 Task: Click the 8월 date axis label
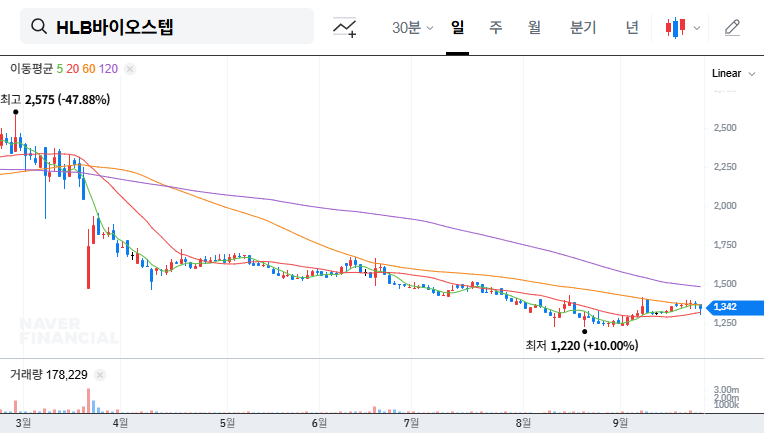click(x=523, y=423)
